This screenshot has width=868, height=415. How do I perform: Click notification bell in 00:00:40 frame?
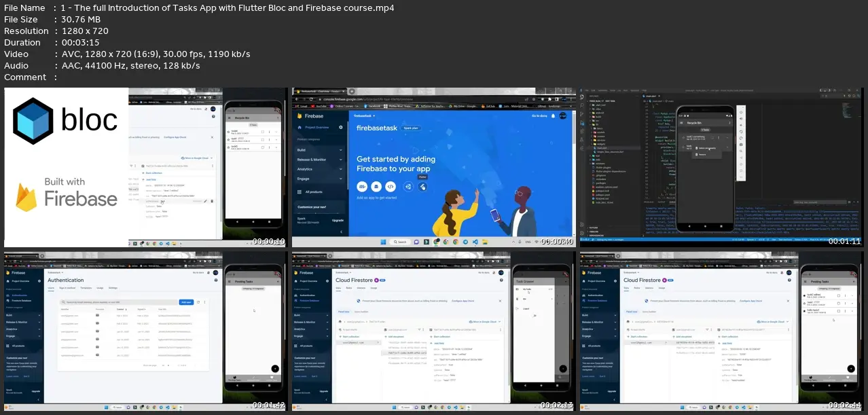tap(553, 116)
